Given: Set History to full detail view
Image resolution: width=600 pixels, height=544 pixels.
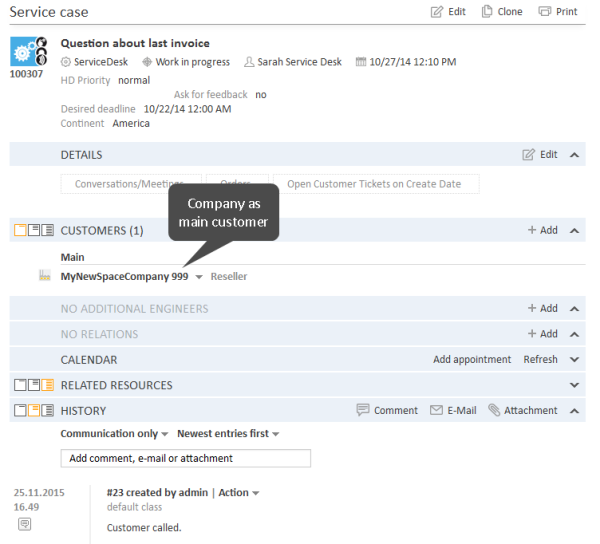Looking at the screenshot, I should pos(47,410).
